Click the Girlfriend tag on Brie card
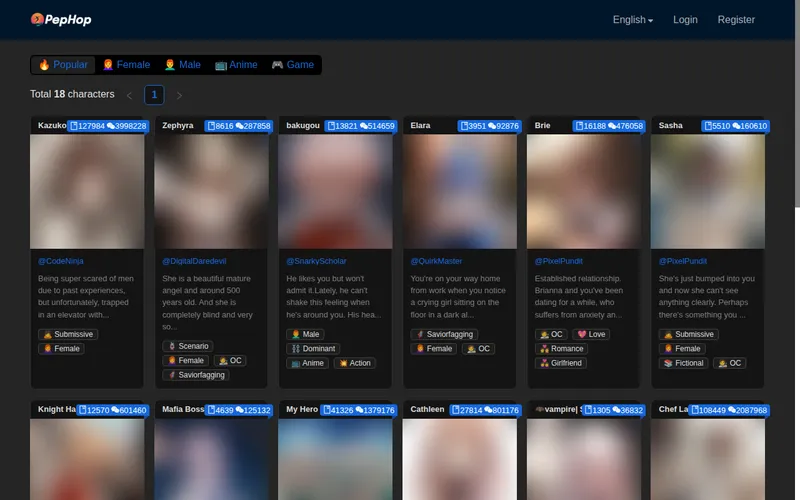 coord(561,363)
